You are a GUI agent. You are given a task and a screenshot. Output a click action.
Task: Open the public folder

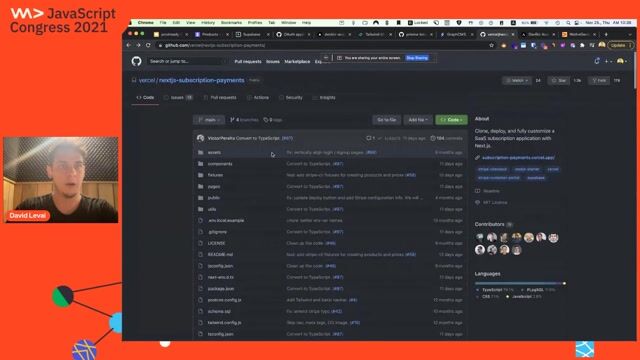point(213,198)
